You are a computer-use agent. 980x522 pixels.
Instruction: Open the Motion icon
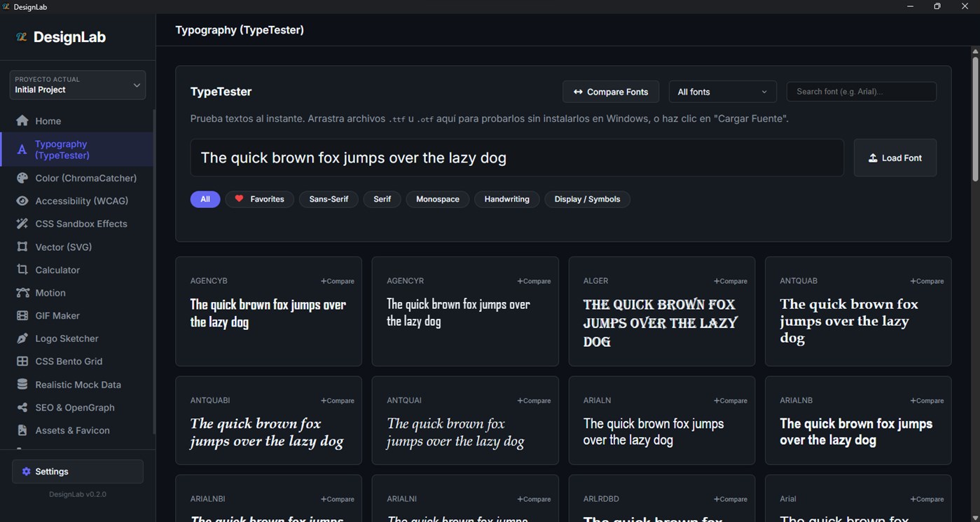(x=22, y=293)
